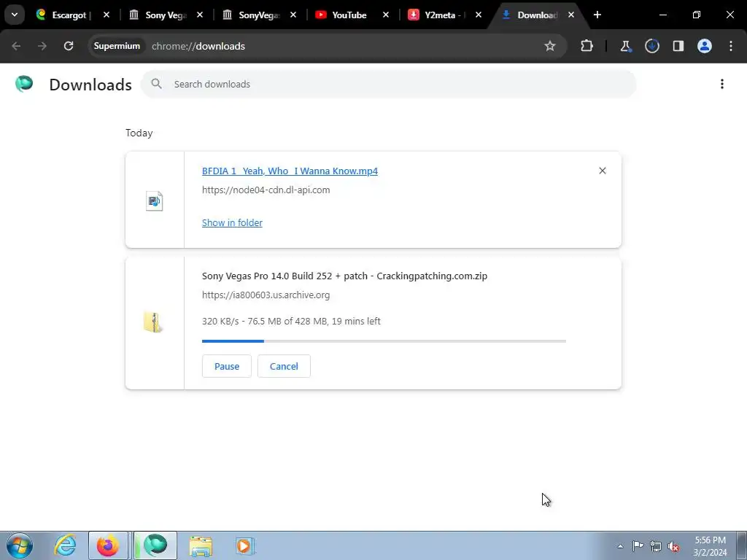Open the Chrome Labs flask icon
Screen dimensions: 747x560
625,46
